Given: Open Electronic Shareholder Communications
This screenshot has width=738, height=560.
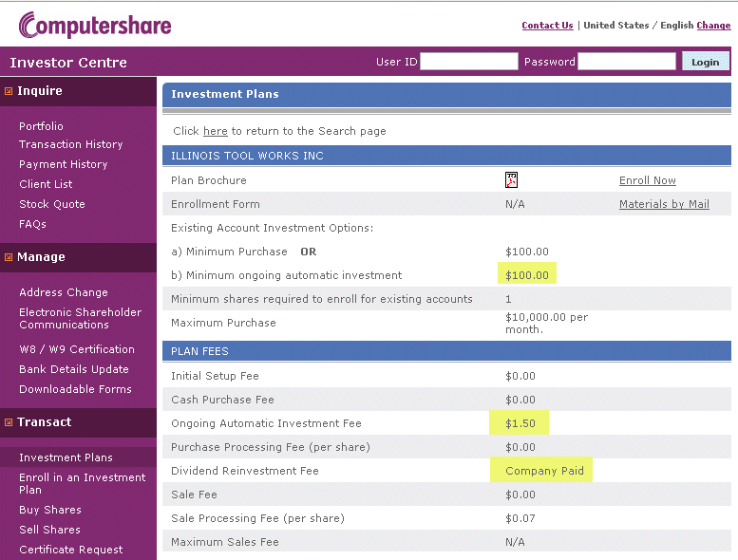Looking at the screenshot, I should [x=80, y=318].
